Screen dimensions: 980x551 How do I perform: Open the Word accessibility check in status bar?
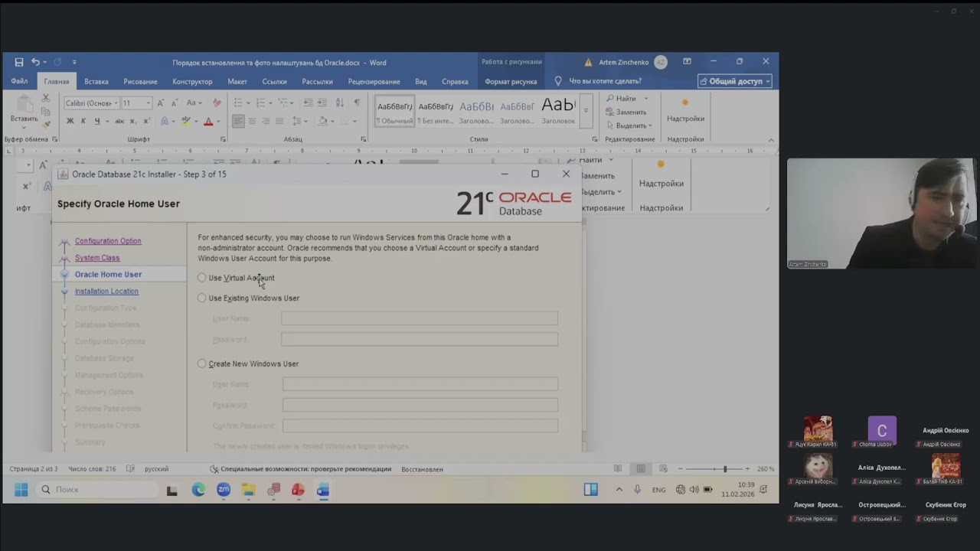pos(301,469)
